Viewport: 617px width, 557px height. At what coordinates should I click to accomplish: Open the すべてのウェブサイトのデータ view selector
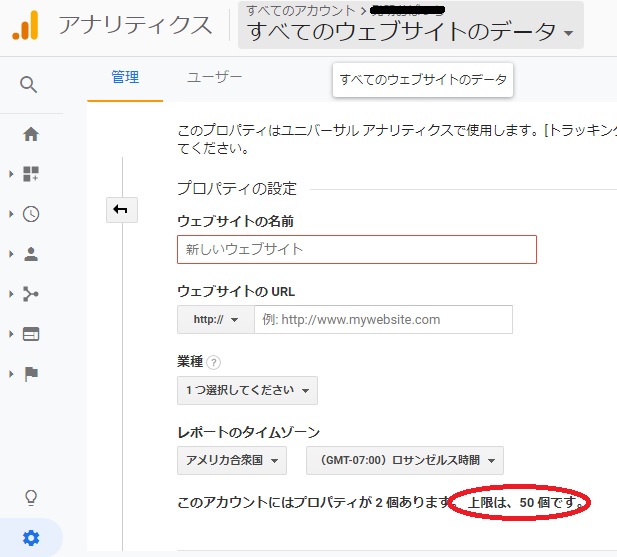pyautogui.click(x=410, y=31)
